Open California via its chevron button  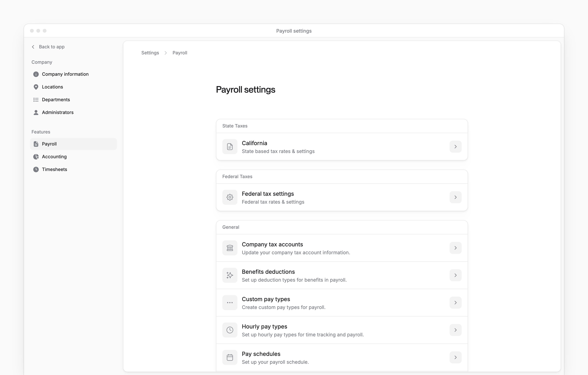[x=455, y=146]
